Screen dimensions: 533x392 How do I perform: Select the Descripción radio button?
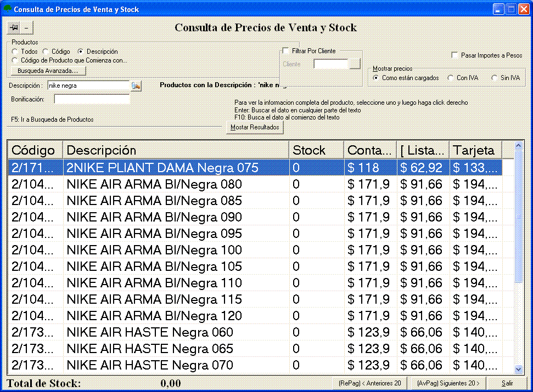coord(80,52)
